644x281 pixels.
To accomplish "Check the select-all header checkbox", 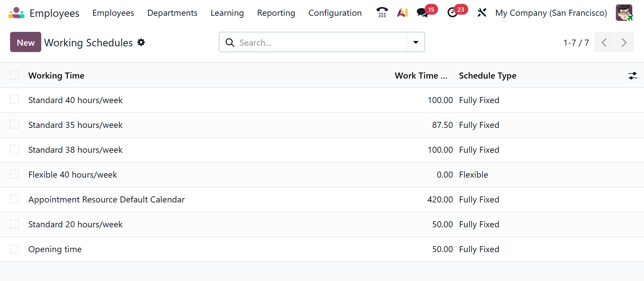I will [x=14, y=75].
